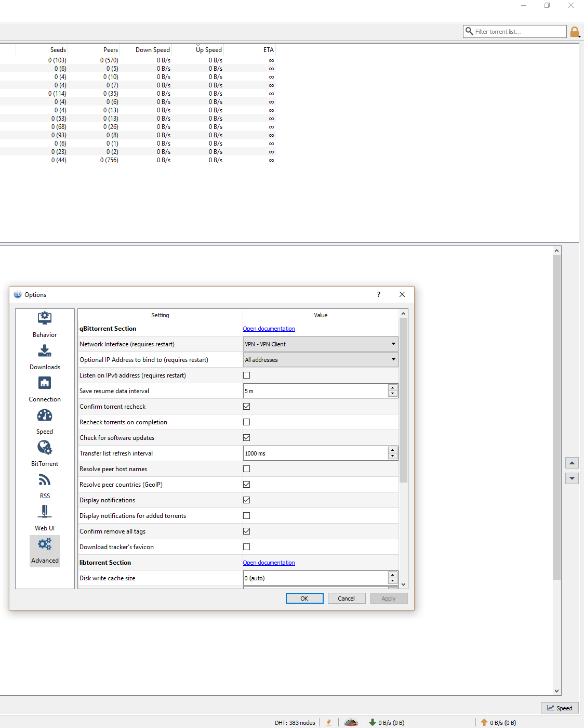Click the Speed graph button
Image resolution: width=584 pixels, height=728 pixels.
coord(560,708)
